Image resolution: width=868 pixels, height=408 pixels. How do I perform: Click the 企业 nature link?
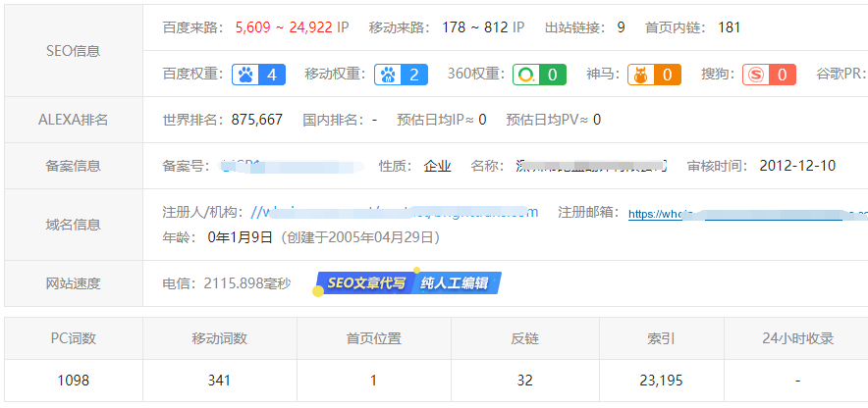pyautogui.click(x=437, y=166)
